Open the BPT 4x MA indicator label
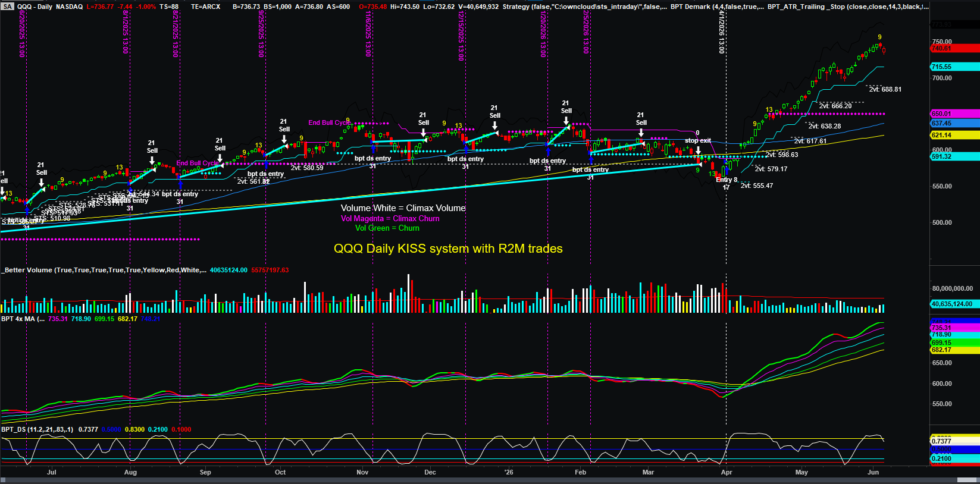Screen dimensions: 980x484 click(23, 319)
